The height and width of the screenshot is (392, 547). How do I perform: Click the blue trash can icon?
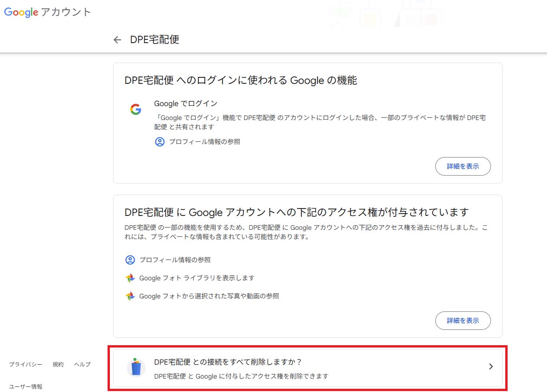pos(136,367)
